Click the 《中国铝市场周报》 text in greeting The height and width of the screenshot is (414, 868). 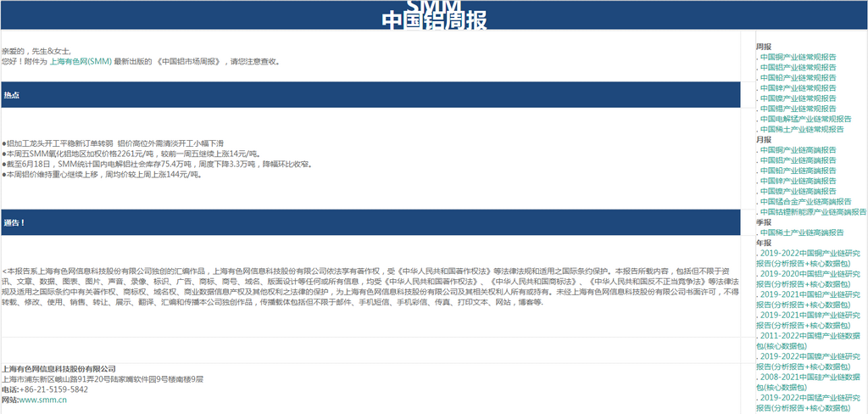[x=190, y=62]
